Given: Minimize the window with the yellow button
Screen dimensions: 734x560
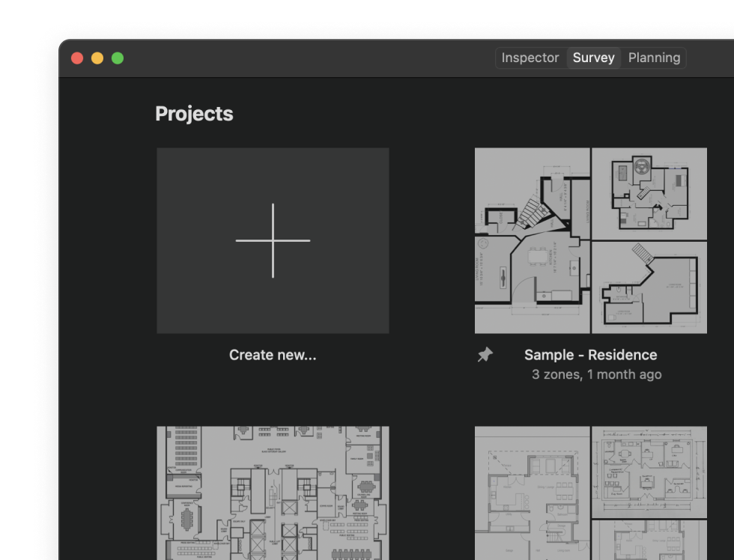Looking at the screenshot, I should (97, 58).
